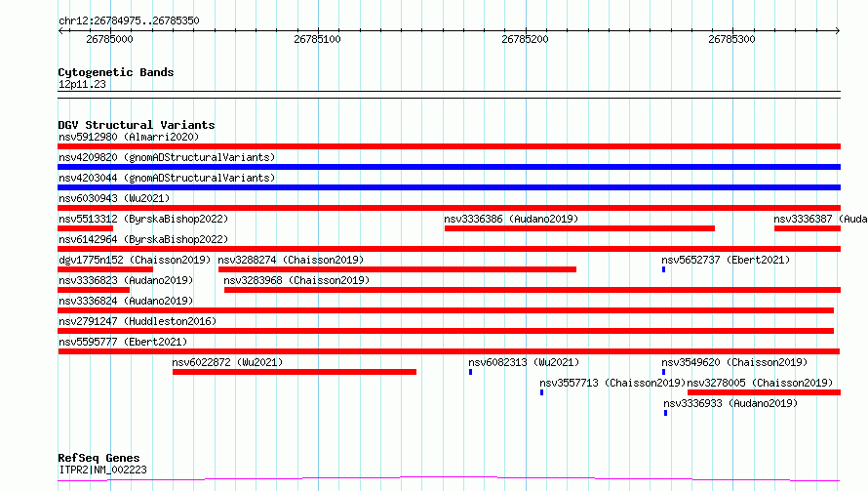
Task: Click nsv2791247 (Huddleston2016) label
Action: coord(138,321)
